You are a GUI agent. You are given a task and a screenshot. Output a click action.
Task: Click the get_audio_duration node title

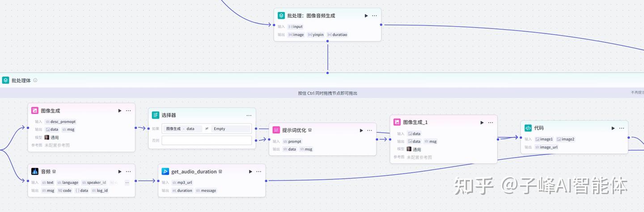point(194,171)
